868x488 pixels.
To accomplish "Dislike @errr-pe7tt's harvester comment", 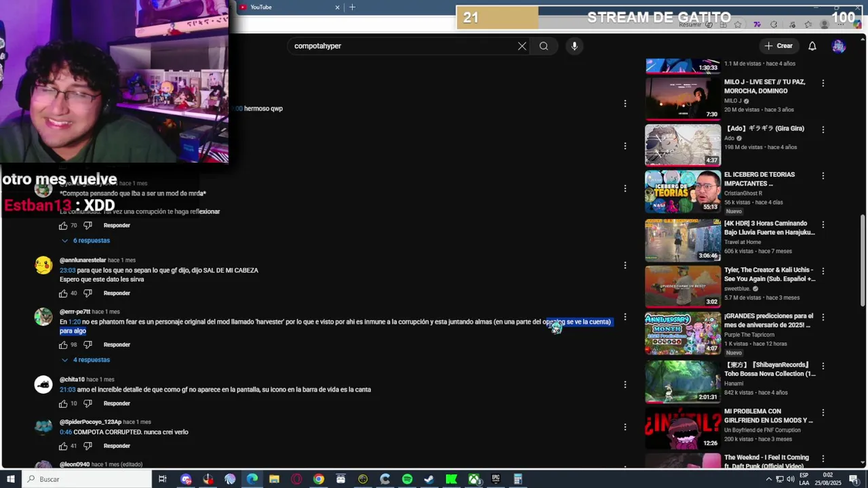I will pos(87,345).
